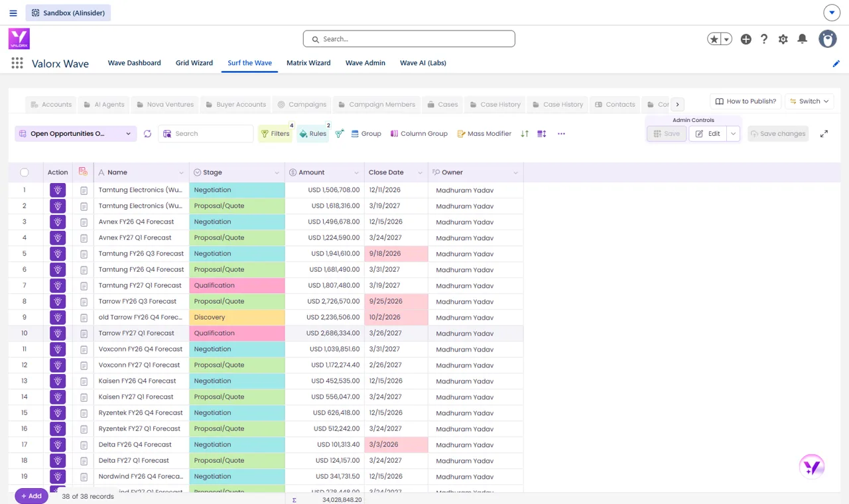Viewport: 849px width, 504px height.
Task: Click the Valorx logo
Action: (x=19, y=38)
